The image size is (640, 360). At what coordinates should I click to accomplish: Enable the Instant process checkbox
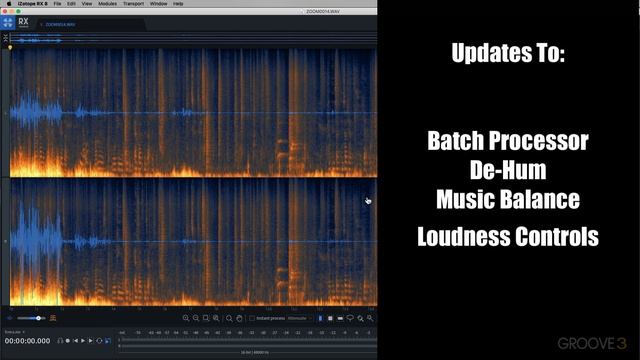pos(252,318)
